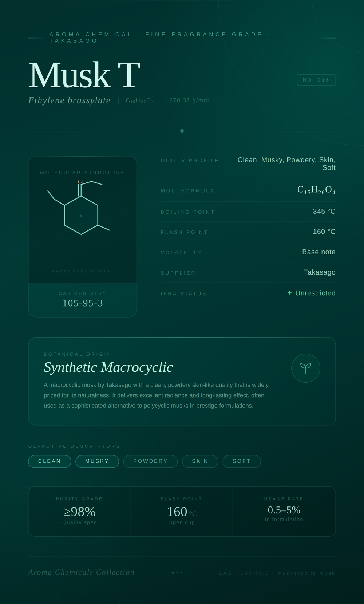Click the diamond divider ornament
Screen dimensions: 364x604
point(182,131)
